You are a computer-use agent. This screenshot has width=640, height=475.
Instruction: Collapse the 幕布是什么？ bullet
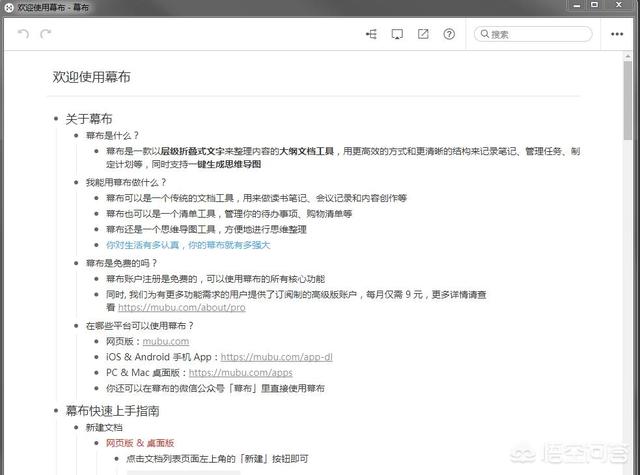coord(76,135)
